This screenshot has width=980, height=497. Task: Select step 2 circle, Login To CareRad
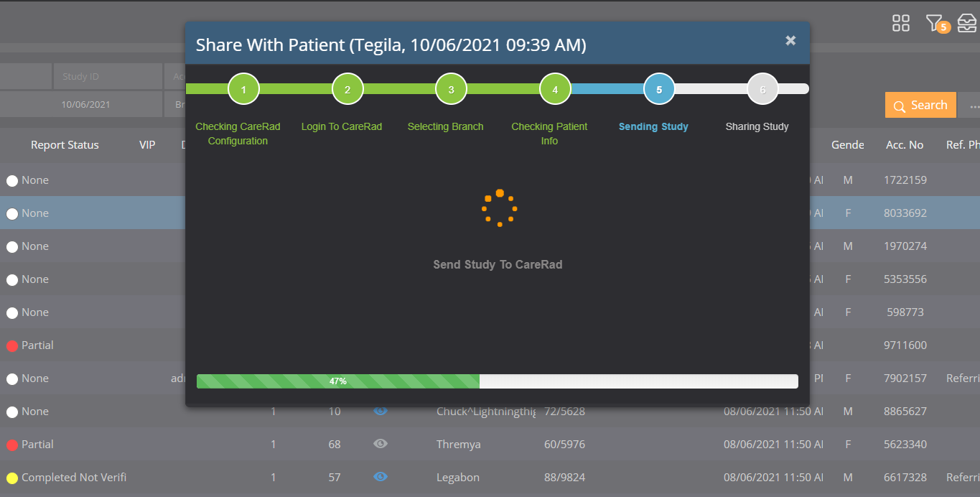(347, 90)
